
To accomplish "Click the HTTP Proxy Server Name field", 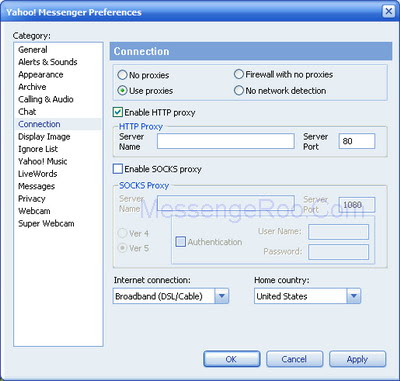I will tap(226, 141).
